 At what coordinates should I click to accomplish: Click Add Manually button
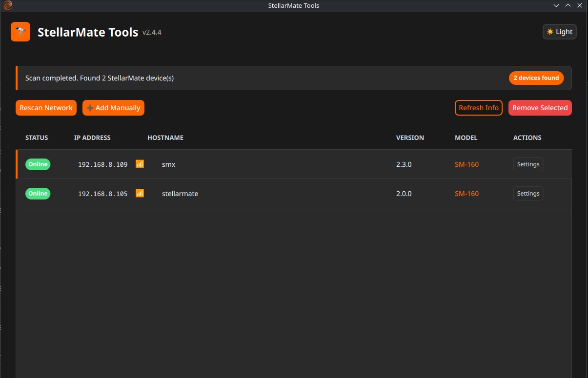point(113,108)
